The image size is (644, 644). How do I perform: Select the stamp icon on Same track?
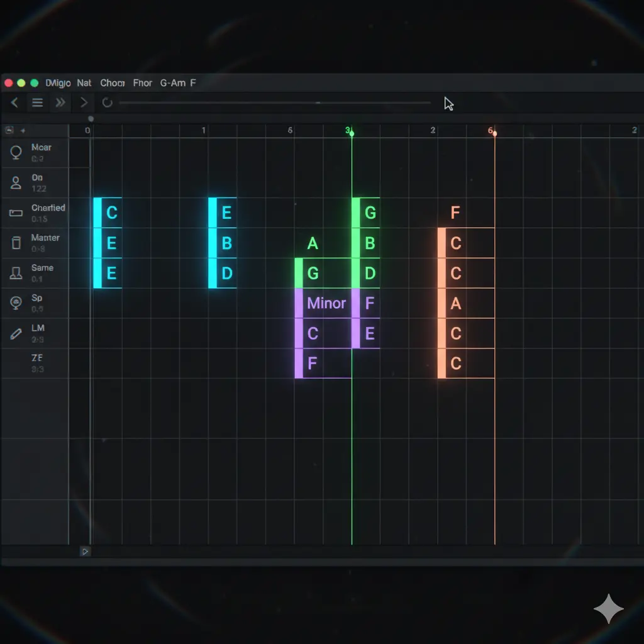[x=16, y=273]
